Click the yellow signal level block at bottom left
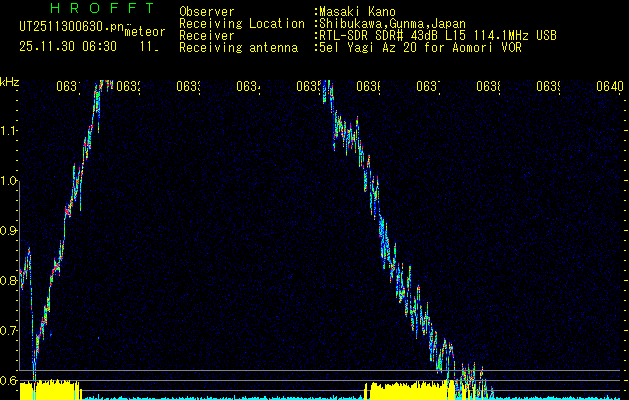Viewport: 629px width, 400px height. (x=50, y=389)
